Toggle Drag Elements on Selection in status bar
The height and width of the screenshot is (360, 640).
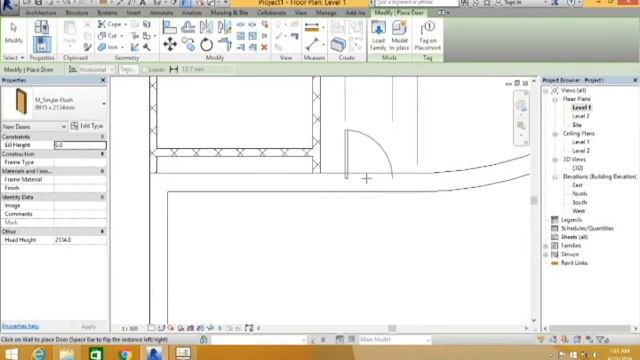pyautogui.click(x=589, y=340)
